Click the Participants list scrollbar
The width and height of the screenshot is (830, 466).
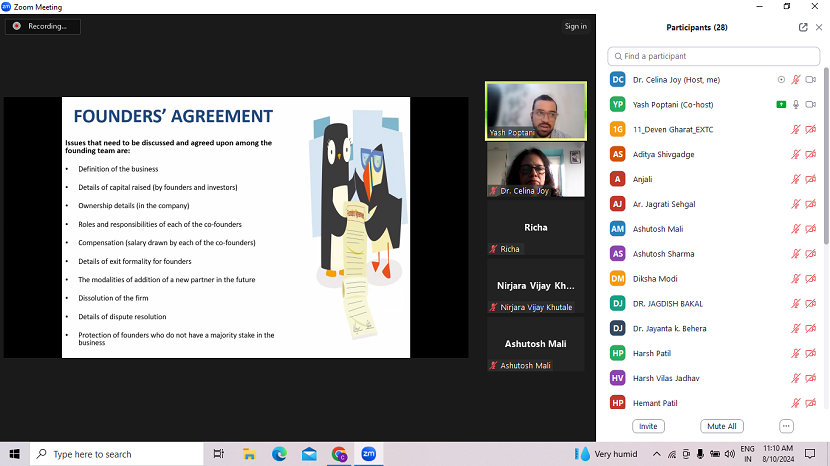pos(826,156)
